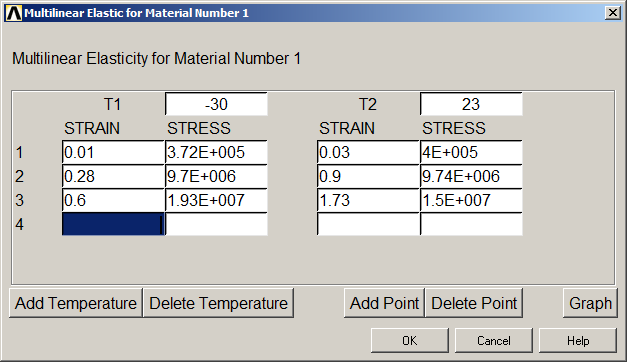Click row number 3 label
627x362 pixels.
20,200
